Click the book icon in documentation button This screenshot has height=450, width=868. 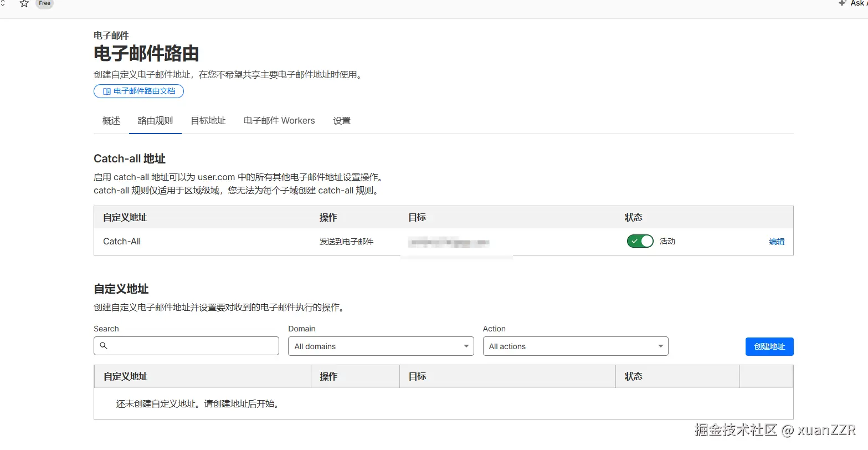point(107,91)
